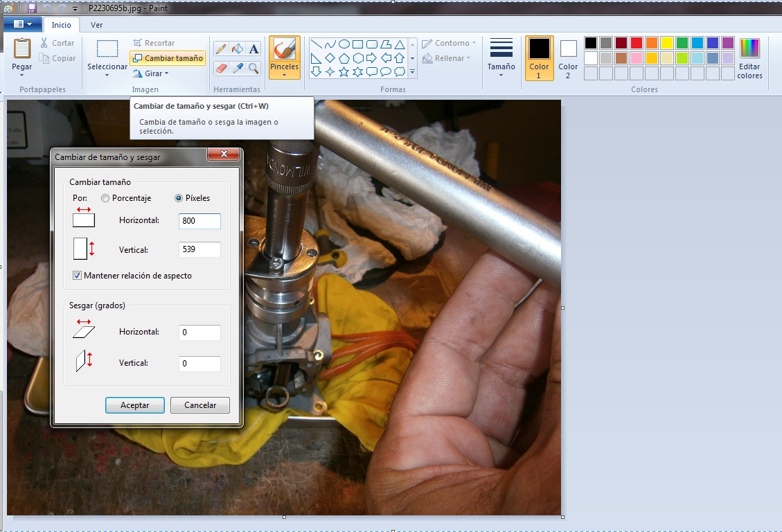Screen dimensions: 782x532
Task: Select the Píxeles radio button
Action: tap(179, 198)
